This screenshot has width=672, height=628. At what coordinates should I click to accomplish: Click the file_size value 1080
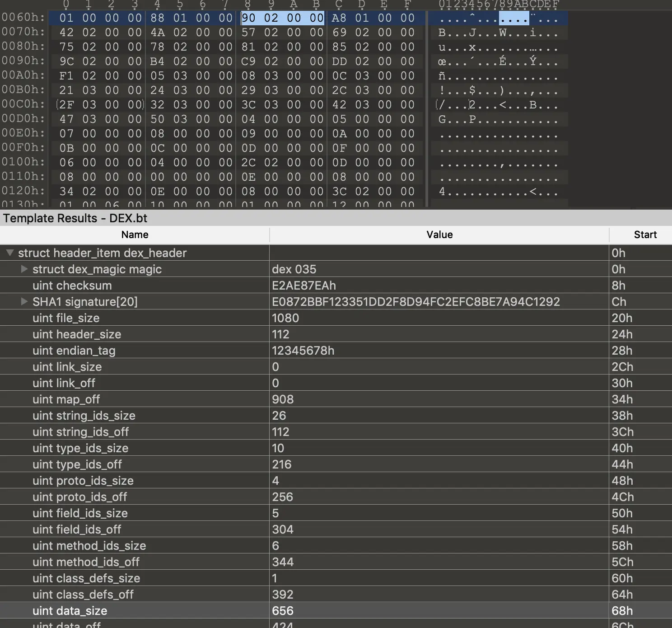point(285,318)
